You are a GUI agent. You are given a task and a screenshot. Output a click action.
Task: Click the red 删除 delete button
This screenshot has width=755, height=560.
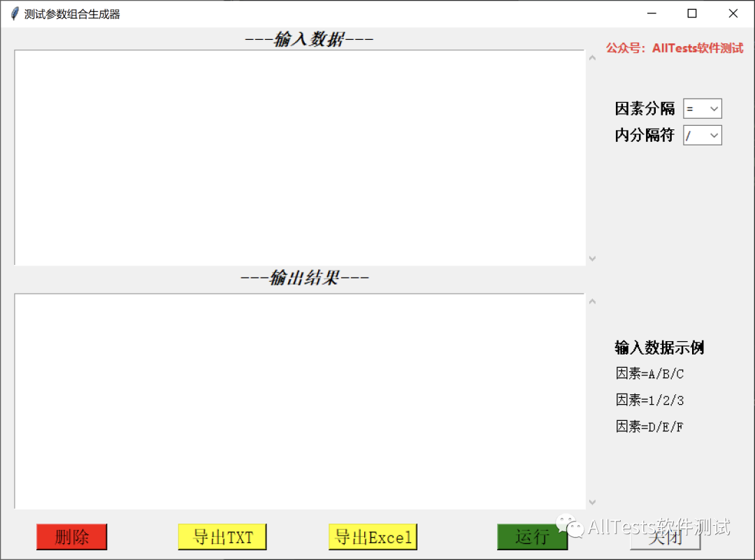tap(71, 537)
